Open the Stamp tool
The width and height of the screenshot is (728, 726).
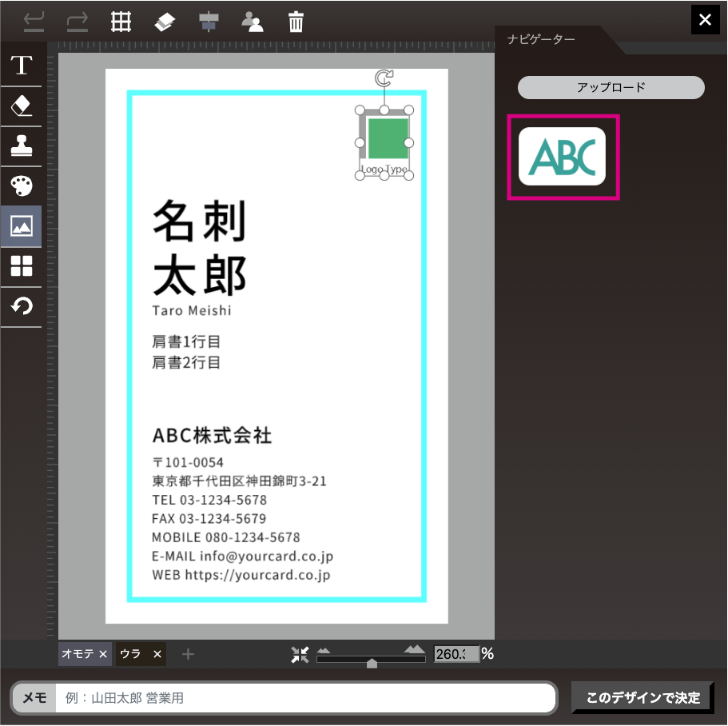coord(21,146)
